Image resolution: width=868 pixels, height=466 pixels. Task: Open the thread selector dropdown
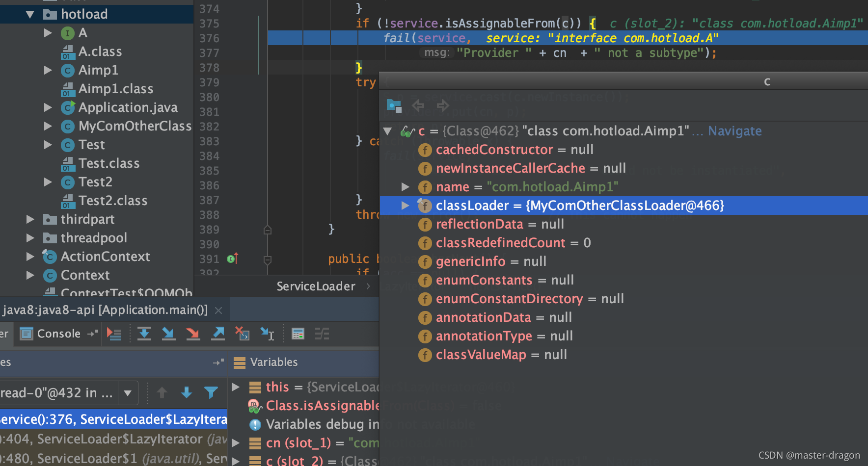(x=128, y=393)
